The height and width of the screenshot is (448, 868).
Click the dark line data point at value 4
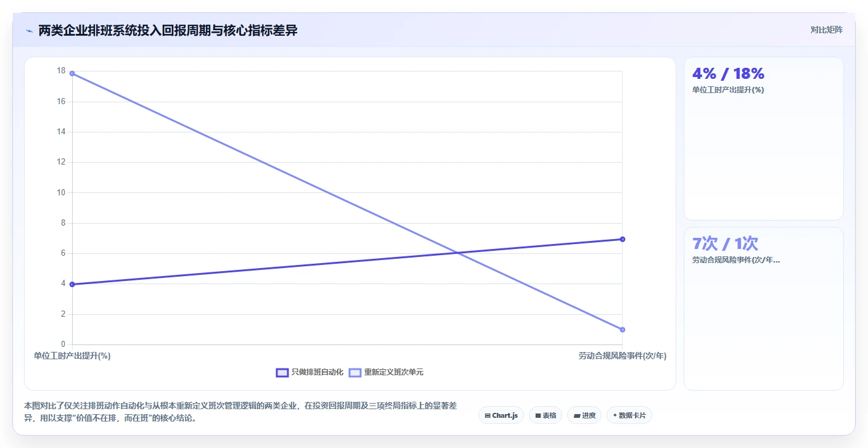coord(72,284)
